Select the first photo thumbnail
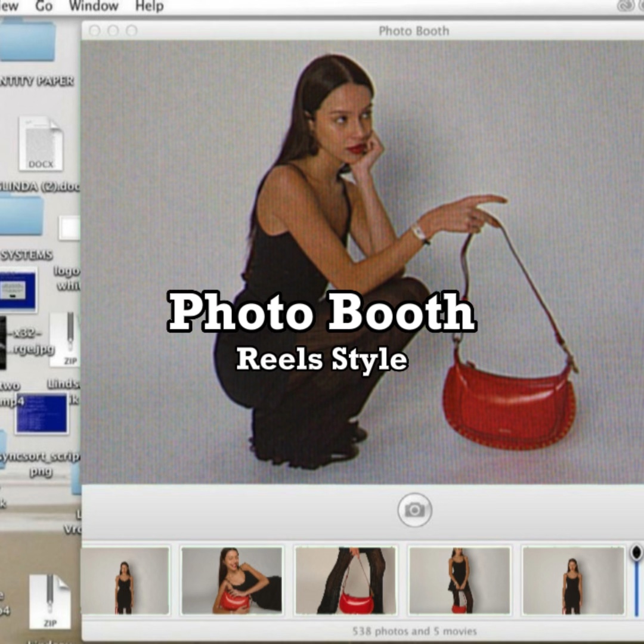The height and width of the screenshot is (644, 644). click(x=127, y=580)
